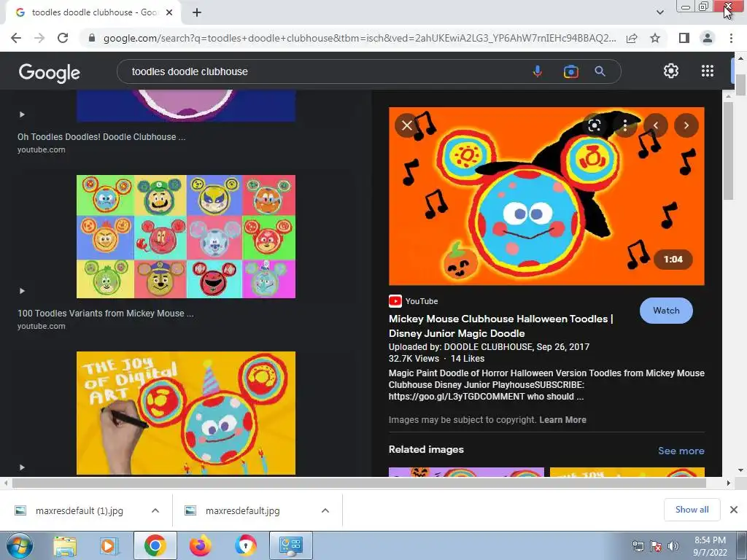The image size is (747, 560).
Task: Expand options for maxresdefault.jpg download
Action: (x=325, y=510)
